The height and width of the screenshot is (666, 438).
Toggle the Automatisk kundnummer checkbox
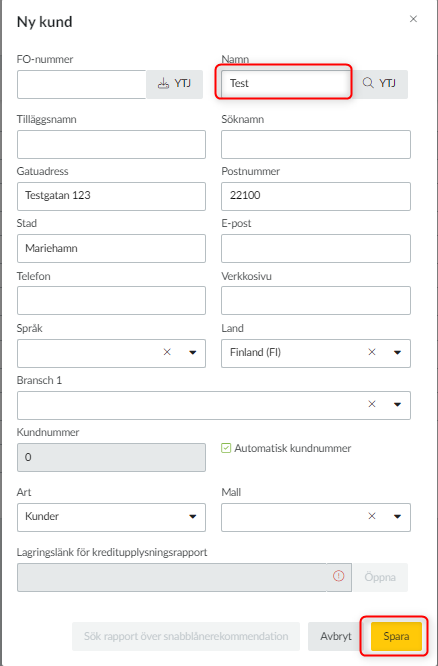tap(226, 448)
